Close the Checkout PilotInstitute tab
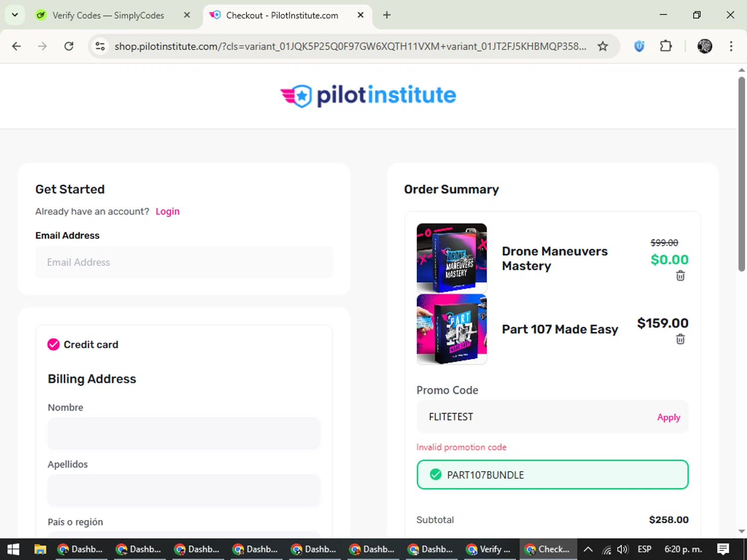Image resolution: width=747 pixels, height=560 pixels. point(361,15)
